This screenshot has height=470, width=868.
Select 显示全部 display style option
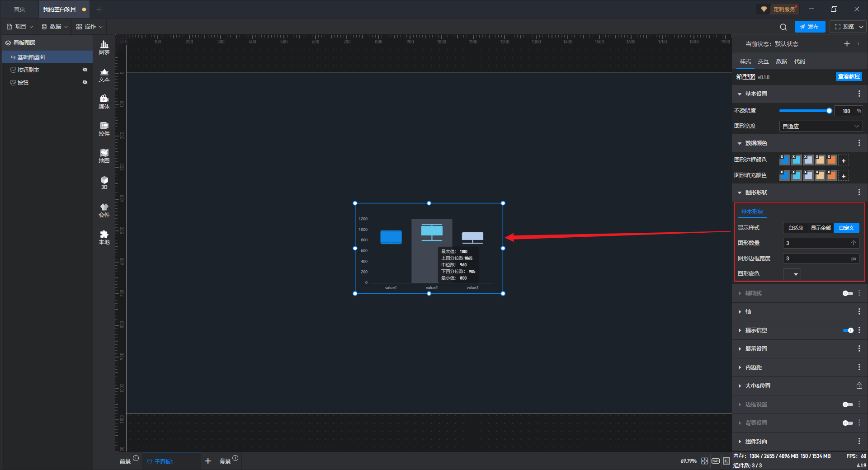pos(821,228)
